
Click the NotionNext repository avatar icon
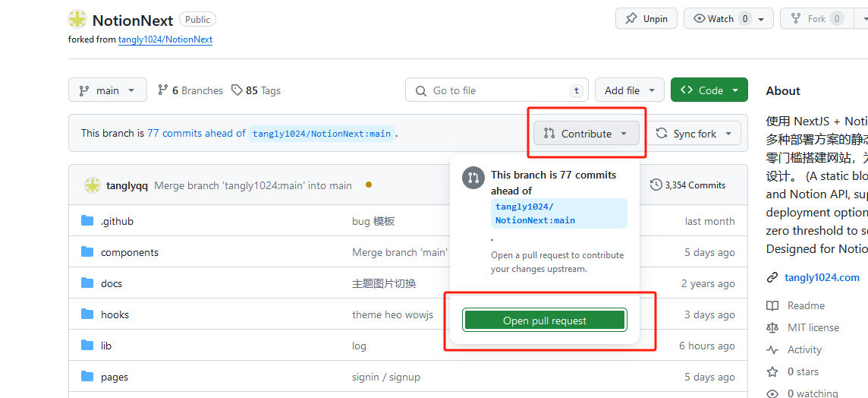(77, 19)
